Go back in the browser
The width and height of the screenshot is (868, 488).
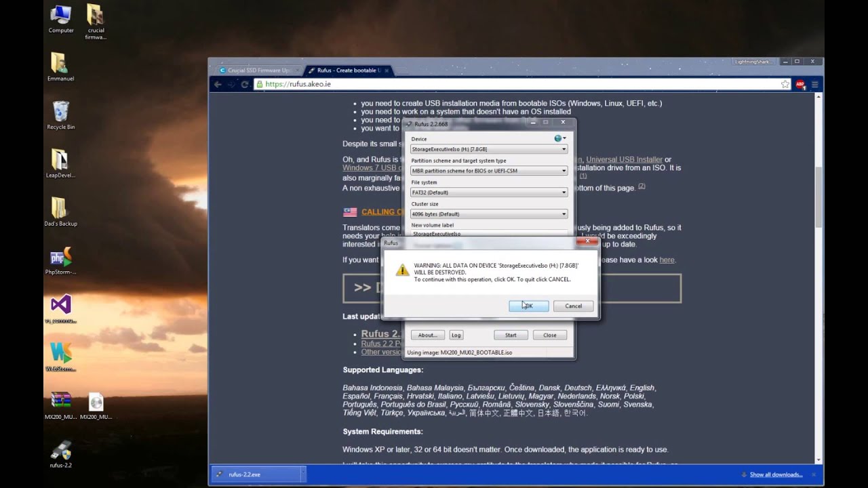click(218, 85)
